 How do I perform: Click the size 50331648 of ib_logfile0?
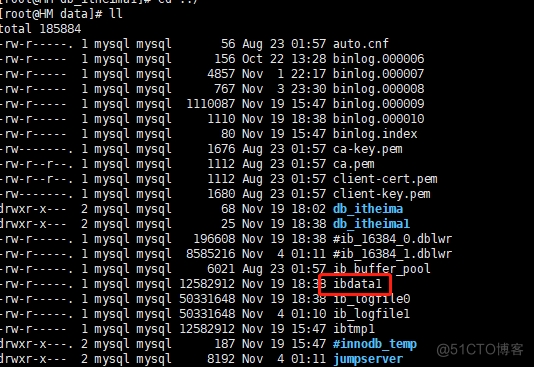pyautogui.click(x=207, y=299)
